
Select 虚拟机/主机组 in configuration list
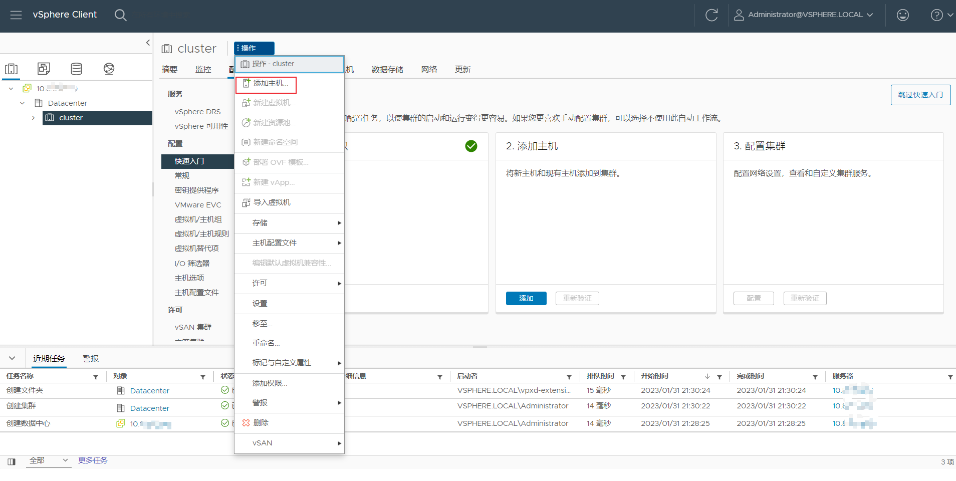[198, 219]
